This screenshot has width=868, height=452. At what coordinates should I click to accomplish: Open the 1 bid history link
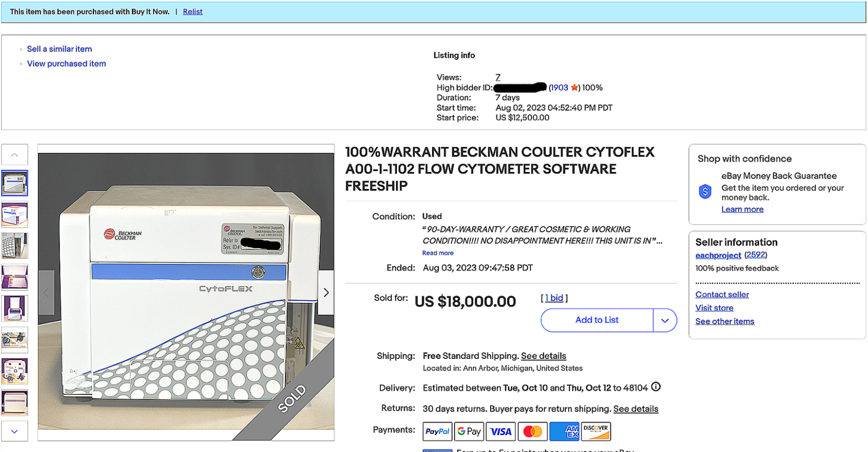pos(554,298)
